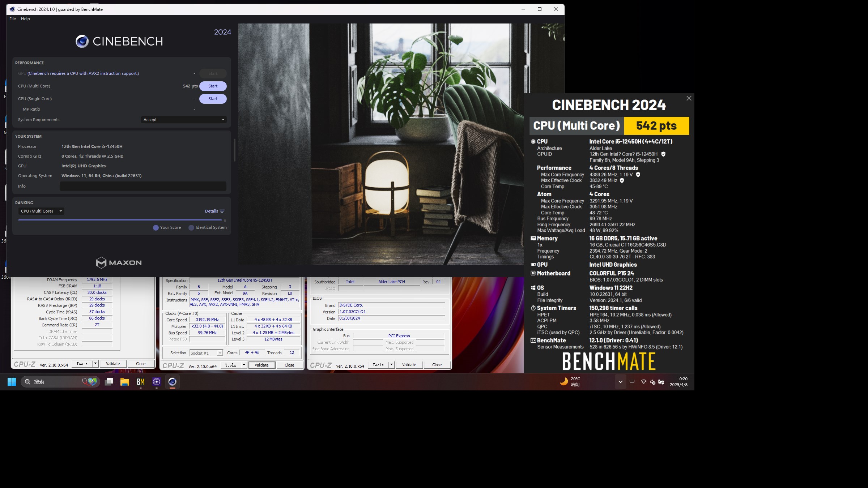Click the Cinebench logo sphere icon
Screen dimensions: 868x488
coord(82,42)
